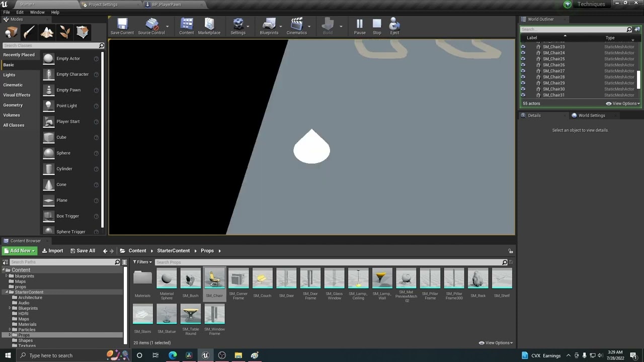The image size is (644, 362).
Task: Open Source Control toolbar icon
Action: click(x=151, y=27)
